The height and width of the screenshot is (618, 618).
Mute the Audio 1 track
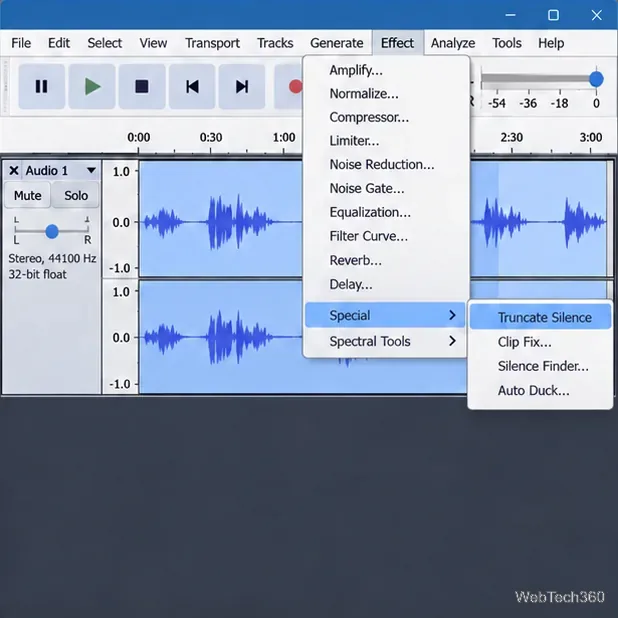click(28, 195)
